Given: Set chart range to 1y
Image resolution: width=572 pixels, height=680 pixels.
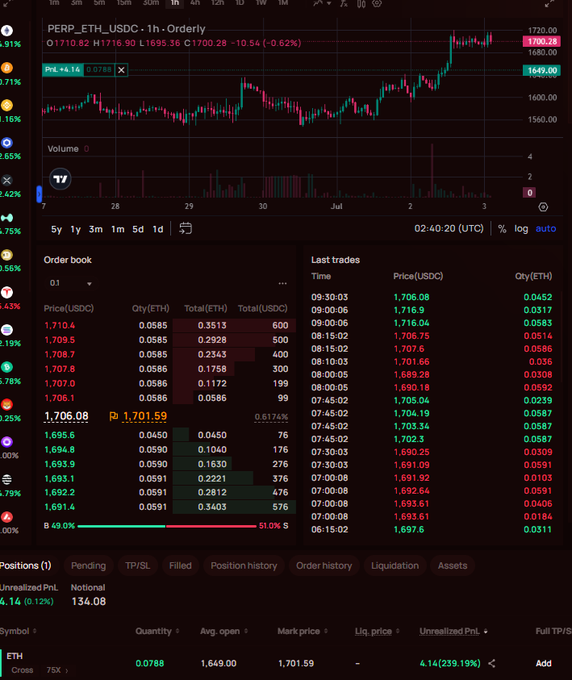Looking at the screenshot, I should [76, 229].
